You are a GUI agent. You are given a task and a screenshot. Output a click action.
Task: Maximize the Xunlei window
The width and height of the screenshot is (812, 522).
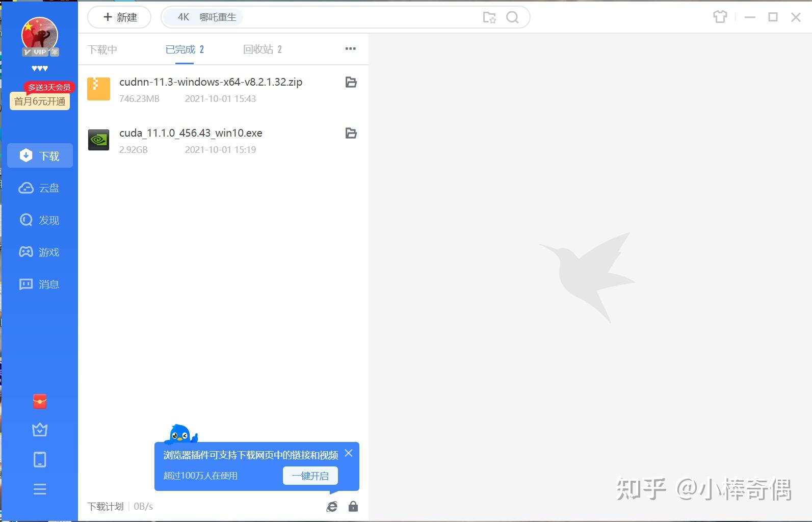point(773,17)
